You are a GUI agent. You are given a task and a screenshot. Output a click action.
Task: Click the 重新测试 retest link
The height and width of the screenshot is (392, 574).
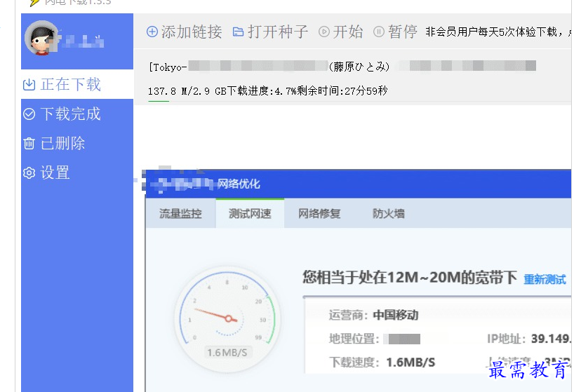(x=545, y=279)
